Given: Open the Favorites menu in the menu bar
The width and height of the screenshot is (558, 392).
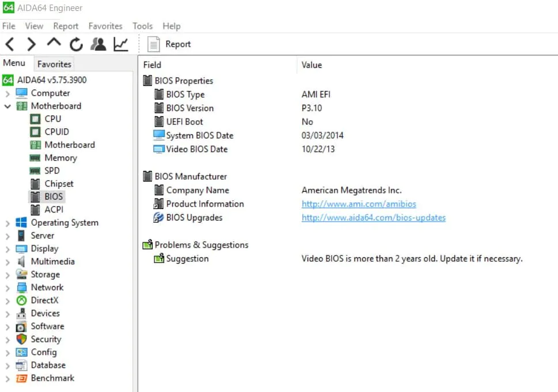Looking at the screenshot, I should click(x=105, y=26).
